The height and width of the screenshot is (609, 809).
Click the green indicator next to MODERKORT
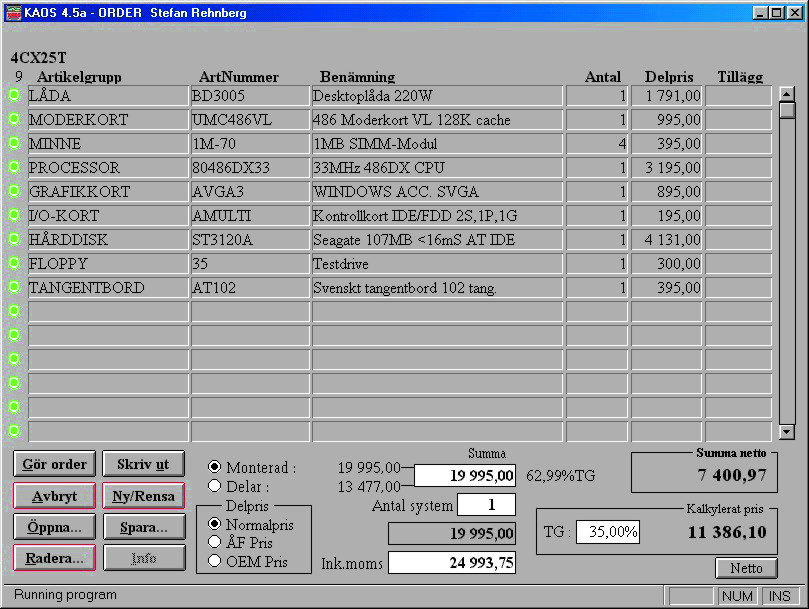click(14, 119)
